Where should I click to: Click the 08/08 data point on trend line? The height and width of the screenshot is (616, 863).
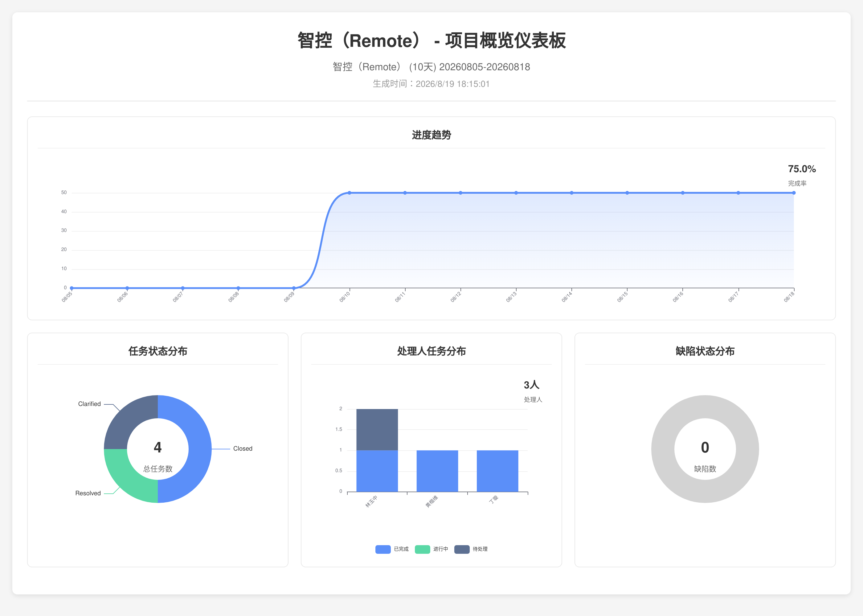point(238,288)
